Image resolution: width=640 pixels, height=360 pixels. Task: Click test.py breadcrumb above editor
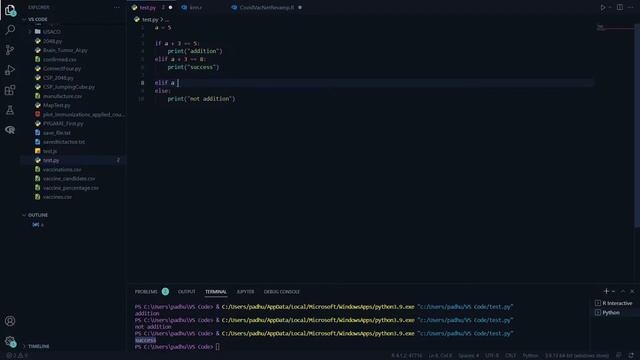tap(146, 19)
